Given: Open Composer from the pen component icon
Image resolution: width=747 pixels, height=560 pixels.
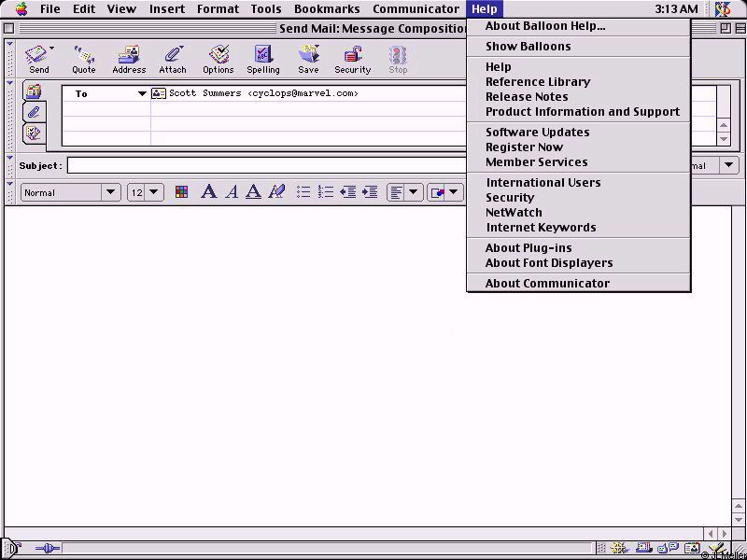Looking at the screenshot, I should (716, 549).
